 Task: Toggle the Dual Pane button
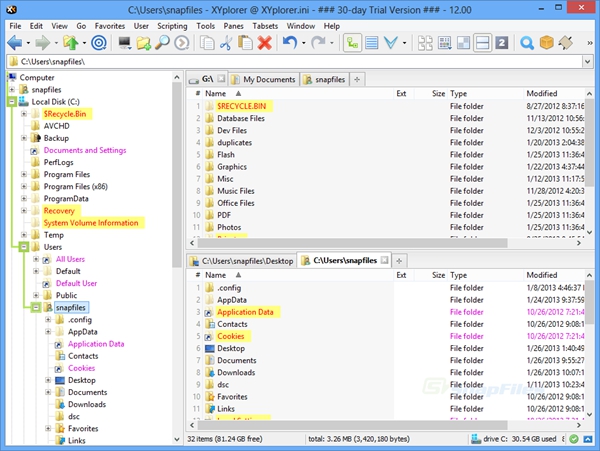[483, 43]
